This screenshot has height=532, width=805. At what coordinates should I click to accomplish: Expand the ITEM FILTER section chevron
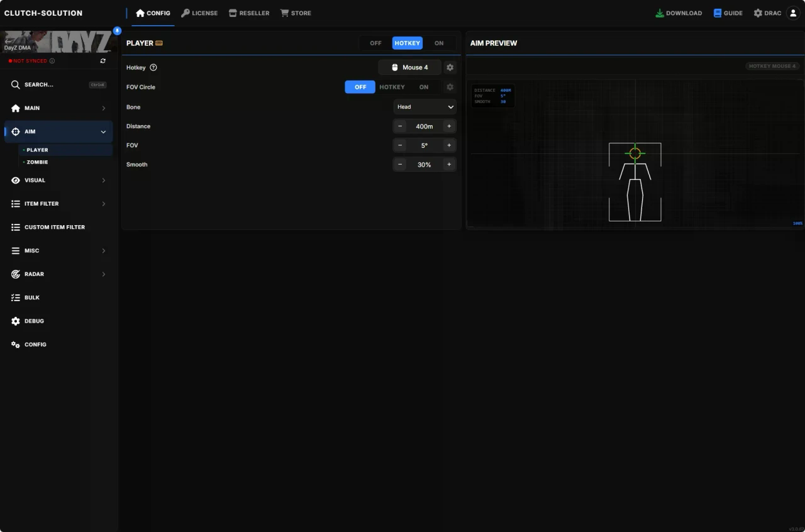point(103,204)
